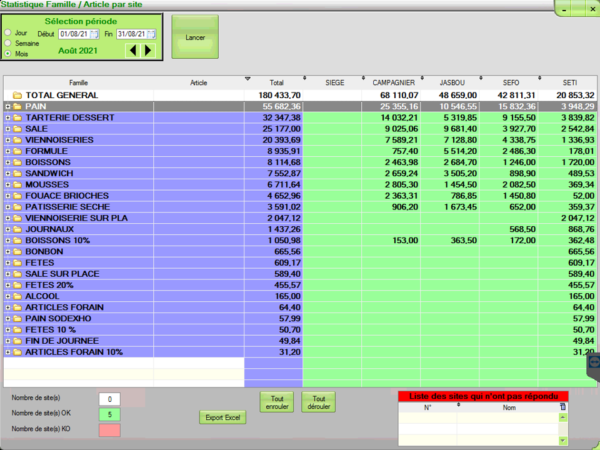Select the Mois radio button

coord(7,53)
